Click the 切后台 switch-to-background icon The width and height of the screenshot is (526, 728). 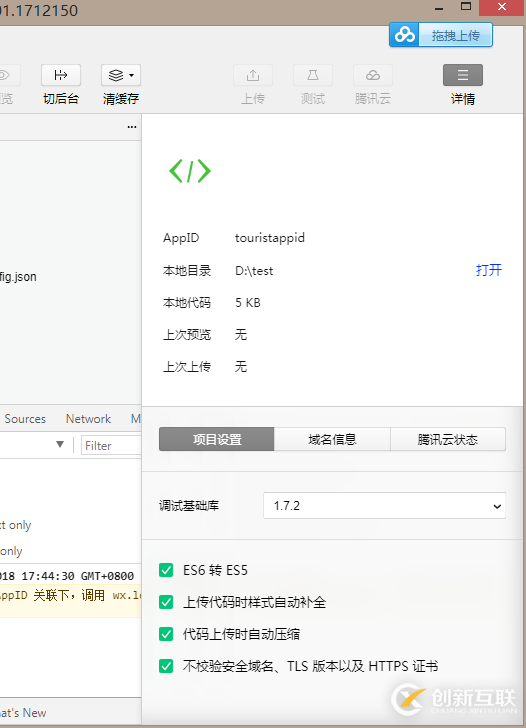(61, 75)
